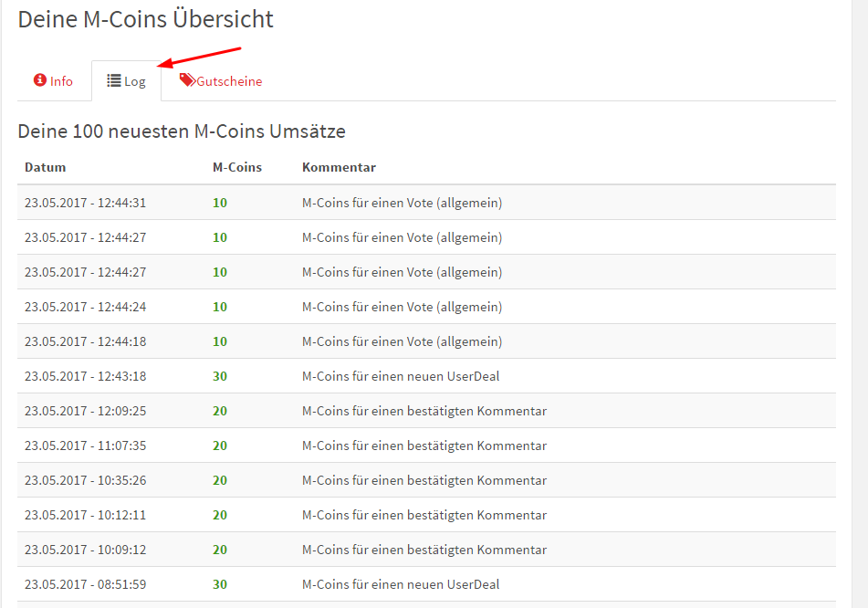Select the entry dated 23.05.2017 - 10:09:12

click(85, 550)
